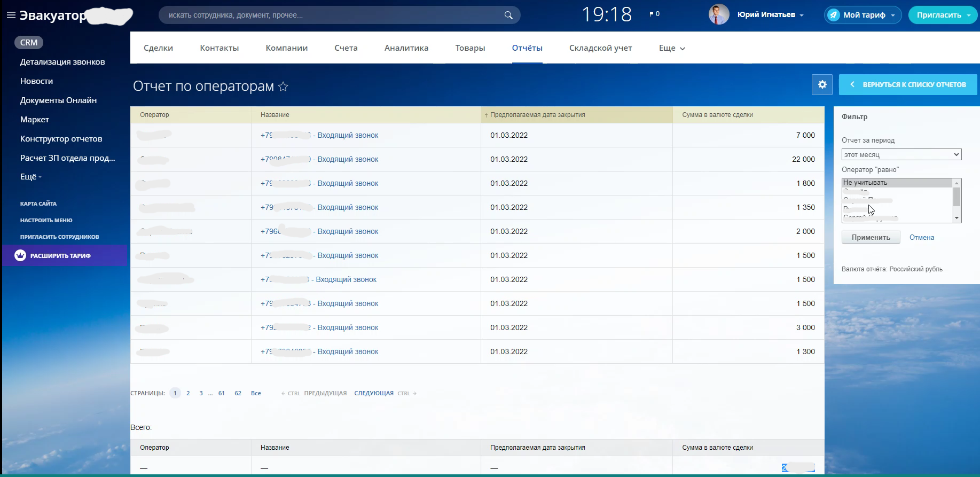Star the report as favorite
Screen dimensions: 980x477
pos(283,87)
